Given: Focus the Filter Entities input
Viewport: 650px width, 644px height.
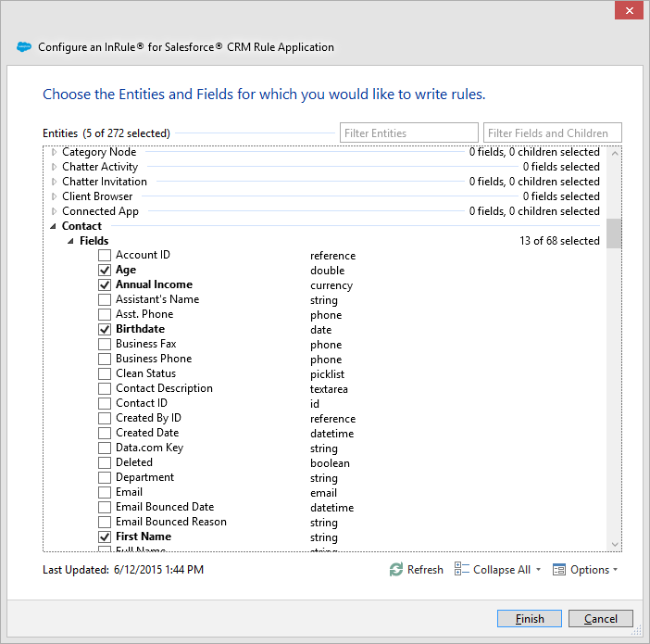Looking at the screenshot, I should (x=408, y=133).
